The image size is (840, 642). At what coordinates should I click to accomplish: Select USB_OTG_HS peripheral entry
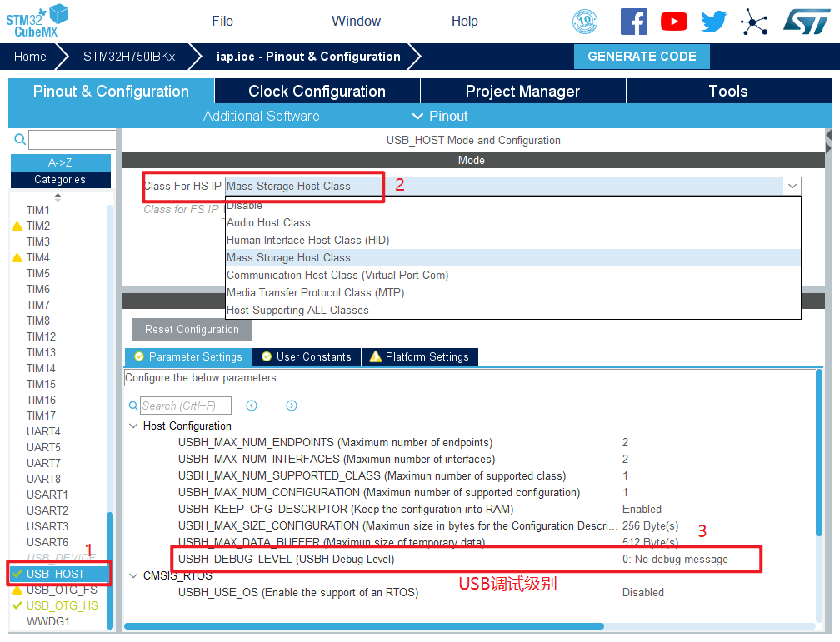[x=62, y=605]
